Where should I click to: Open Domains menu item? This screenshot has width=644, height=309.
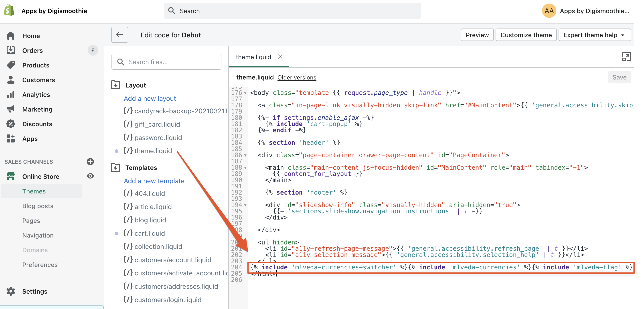pos(35,250)
